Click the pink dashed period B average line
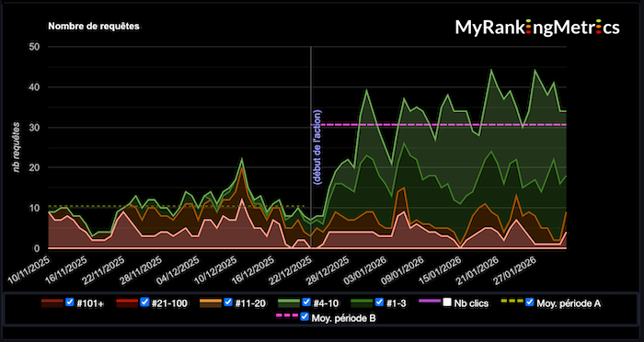This screenshot has width=644, height=342. pos(439,124)
